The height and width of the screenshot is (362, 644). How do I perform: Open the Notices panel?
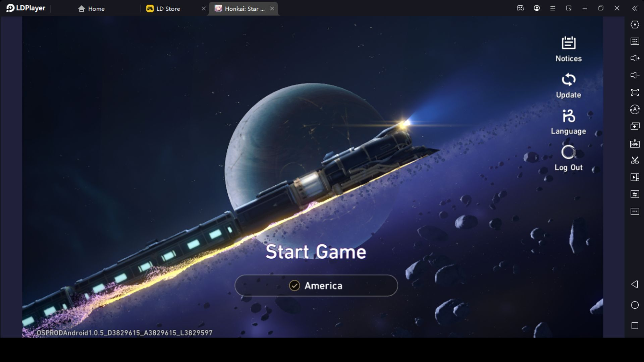coord(568,48)
